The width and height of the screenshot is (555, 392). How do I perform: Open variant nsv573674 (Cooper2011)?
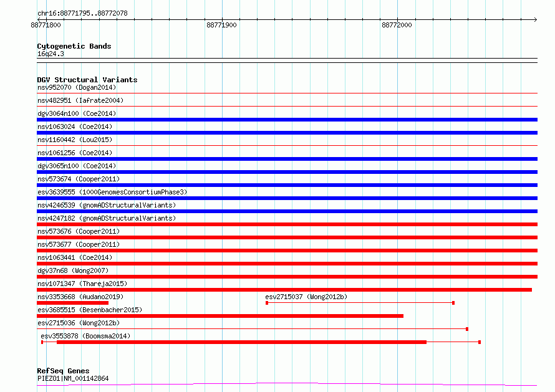pos(79,179)
